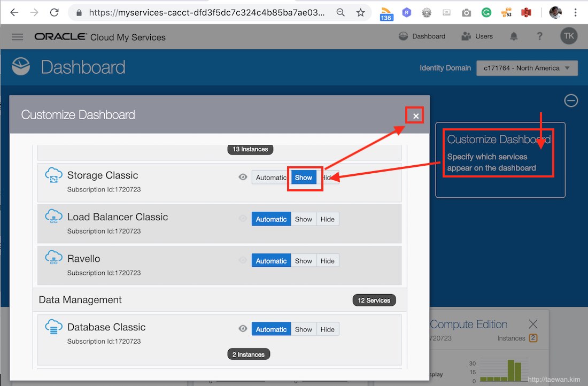This screenshot has width=588, height=386.
Task: Open help with the question mark icon
Action: [x=540, y=36]
